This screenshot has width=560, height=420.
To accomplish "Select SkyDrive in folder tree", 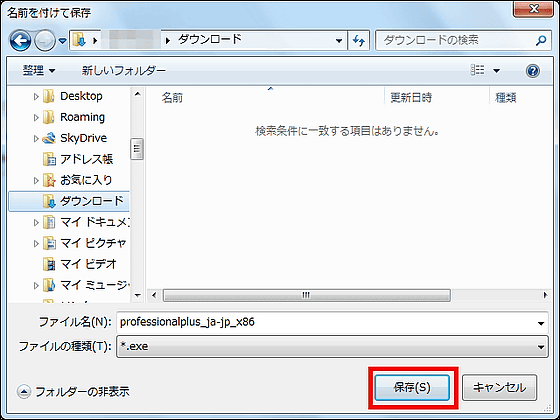I will [x=84, y=138].
